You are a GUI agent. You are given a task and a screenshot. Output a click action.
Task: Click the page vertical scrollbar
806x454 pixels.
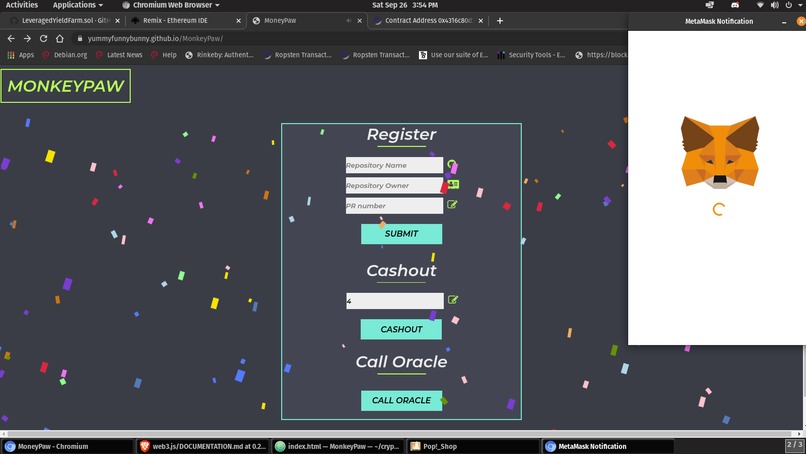[803, 370]
